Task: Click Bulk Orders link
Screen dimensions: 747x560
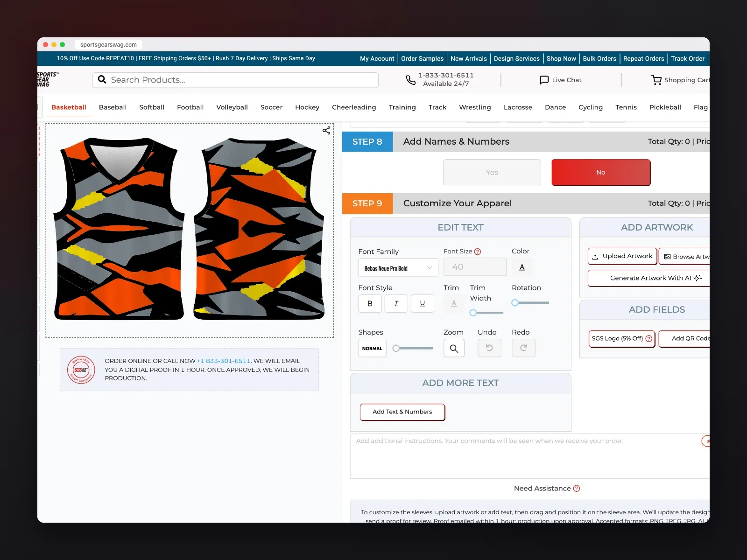Action: (599, 59)
